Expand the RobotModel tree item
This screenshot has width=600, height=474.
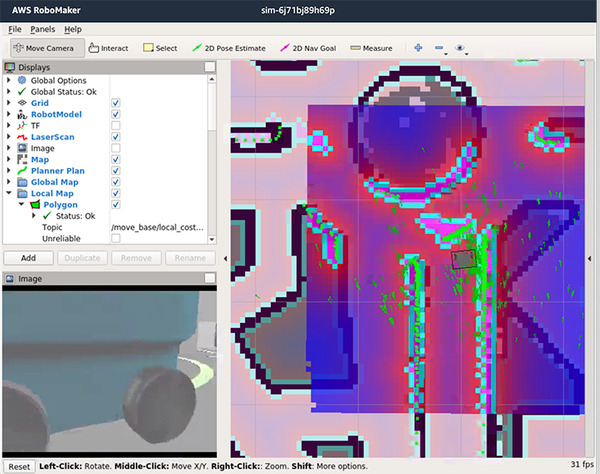pyautogui.click(x=9, y=114)
